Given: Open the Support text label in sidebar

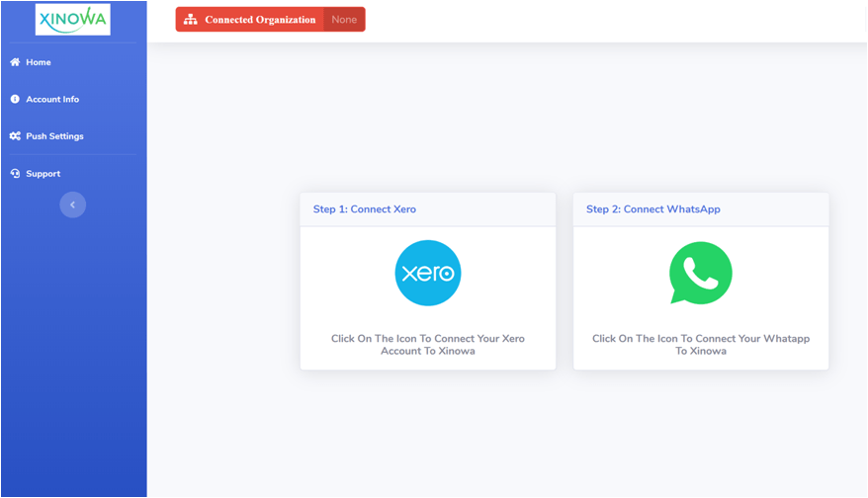Looking at the screenshot, I should pyautogui.click(x=43, y=174).
